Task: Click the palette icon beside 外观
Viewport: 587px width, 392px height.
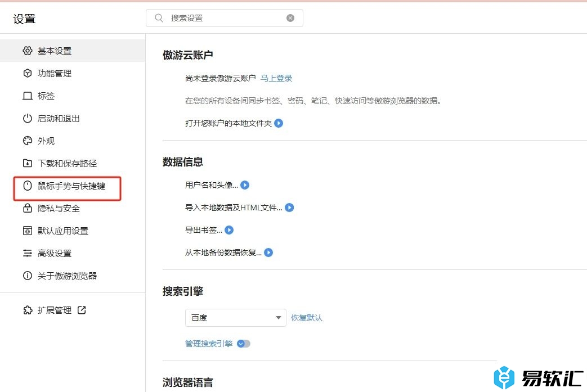Action: pos(28,141)
